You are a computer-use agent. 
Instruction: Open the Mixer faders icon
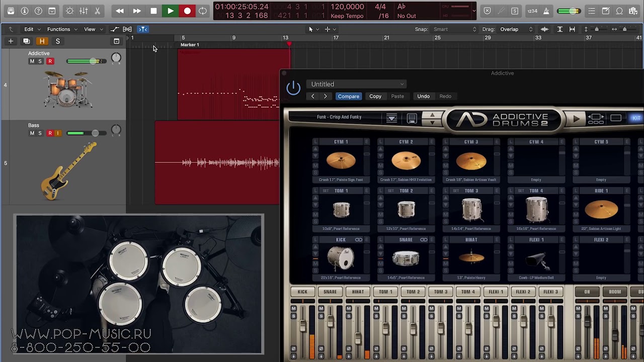[x=84, y=11]
